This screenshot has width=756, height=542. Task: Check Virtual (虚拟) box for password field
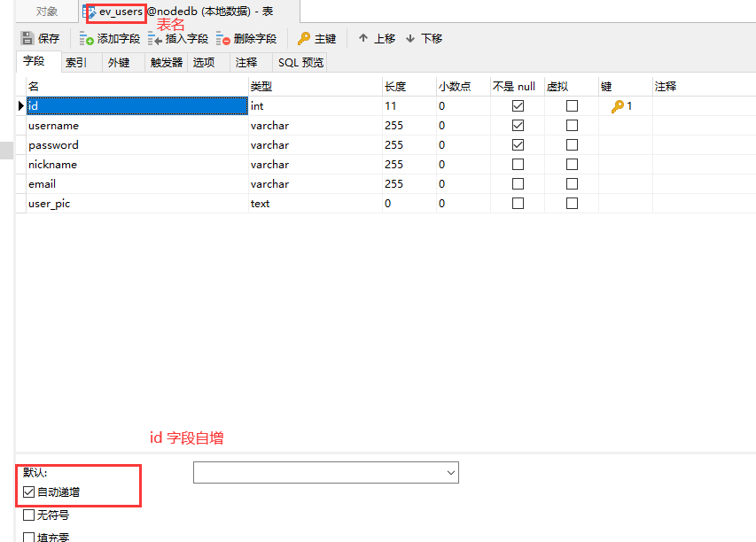[x=572, y=145]
